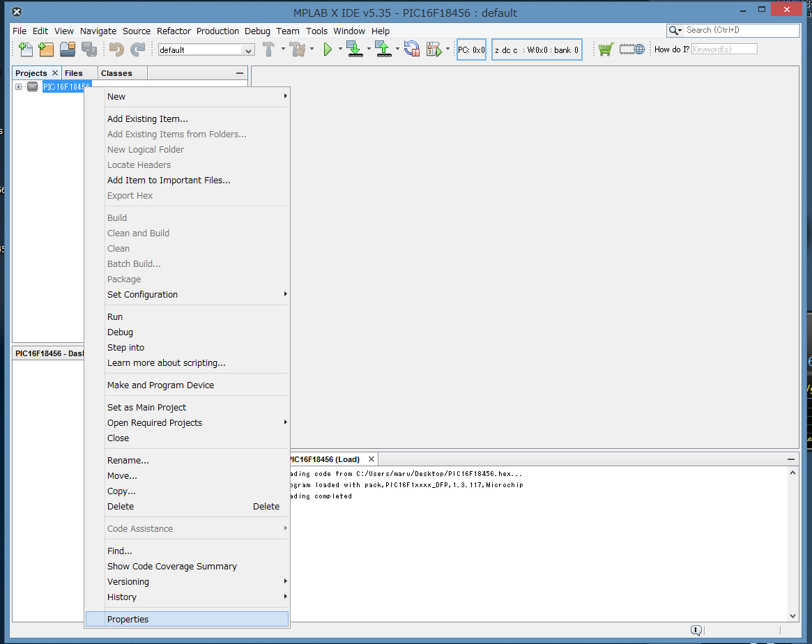Close the Projects tab with its X
This screenshot has width=812, height=644.
(x=55, y=73)
